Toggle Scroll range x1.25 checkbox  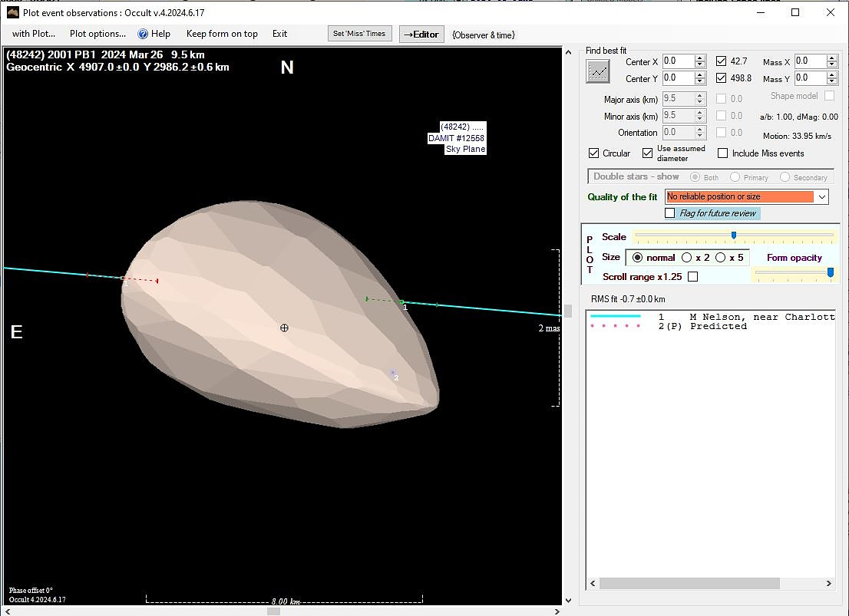pos(692,276)
